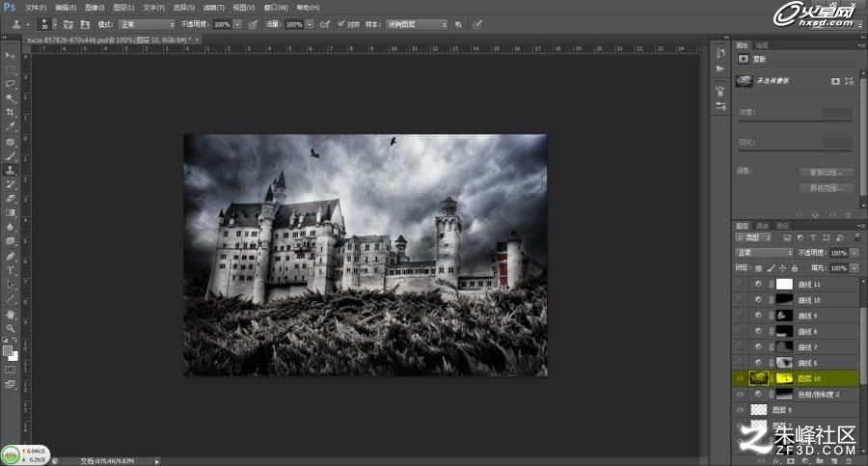Open the 文件(F) menu
The image size is (868, 466).
pyautogui.click(x=36, y=7)
